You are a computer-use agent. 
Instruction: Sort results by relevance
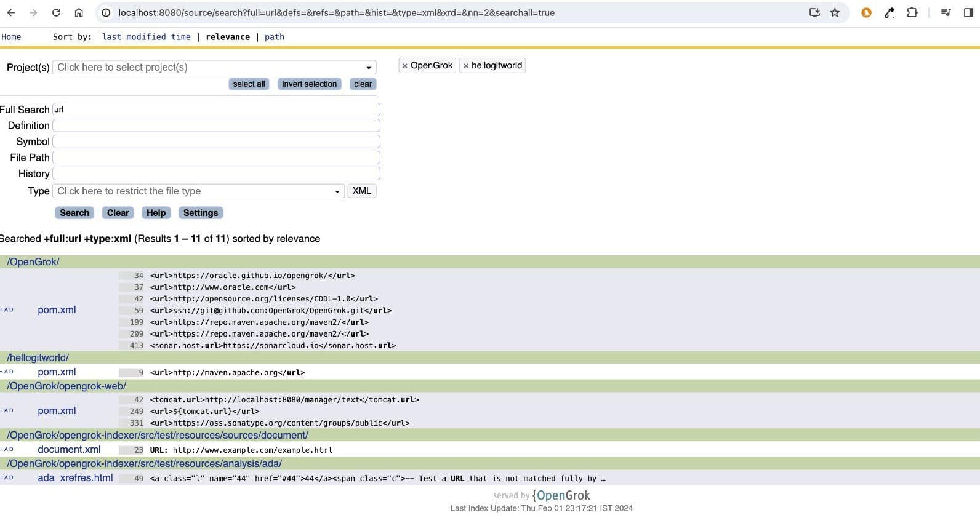[x=228, y=37]
